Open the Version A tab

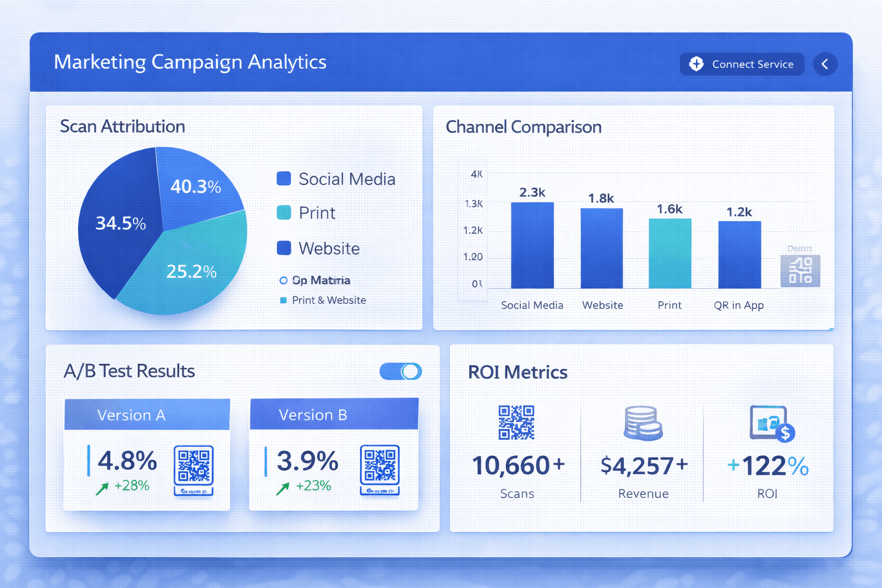pyautogui.click(x=147, y=415)
